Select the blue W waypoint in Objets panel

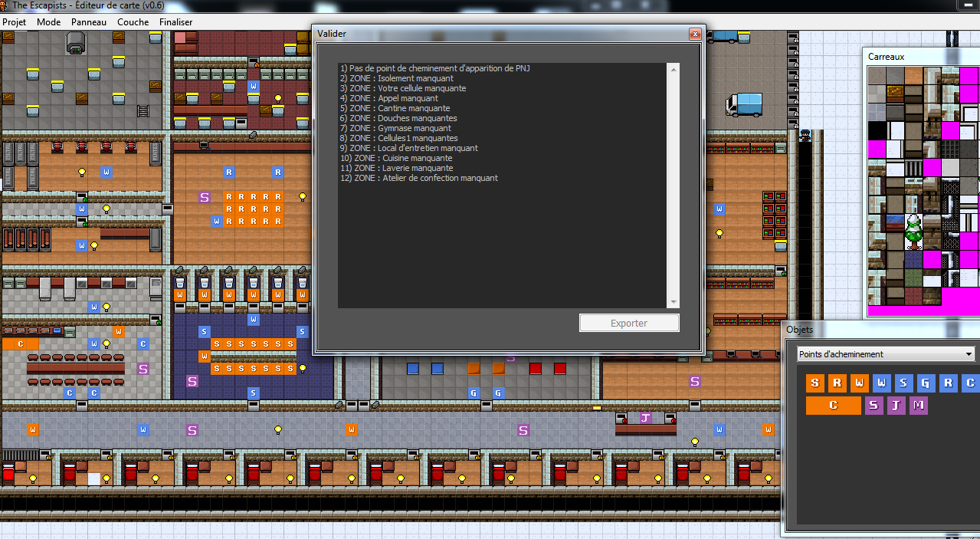pos(881,383)
